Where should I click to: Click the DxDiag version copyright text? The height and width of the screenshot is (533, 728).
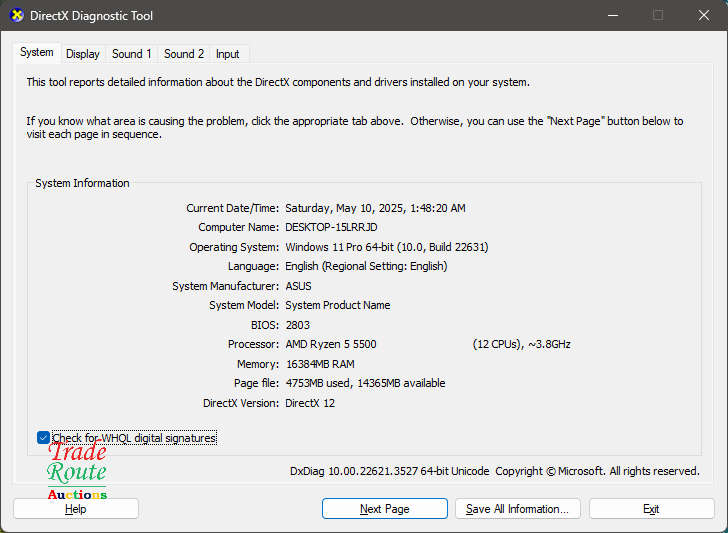[494, 471]
